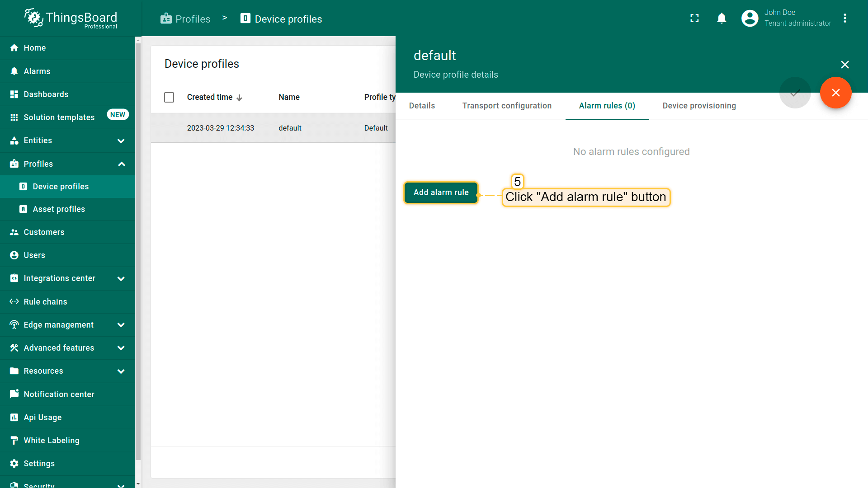
Task: Sort by Created time column
Action: coord(210,97)
